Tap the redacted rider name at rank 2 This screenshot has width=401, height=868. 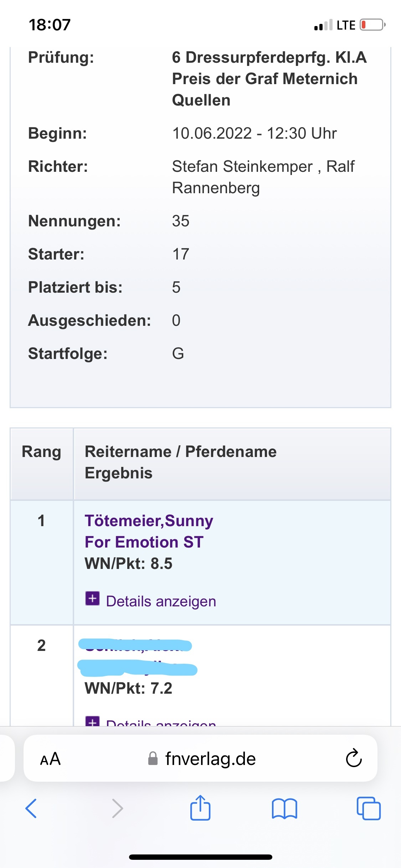pyautogui.click(x=135, y=646)
